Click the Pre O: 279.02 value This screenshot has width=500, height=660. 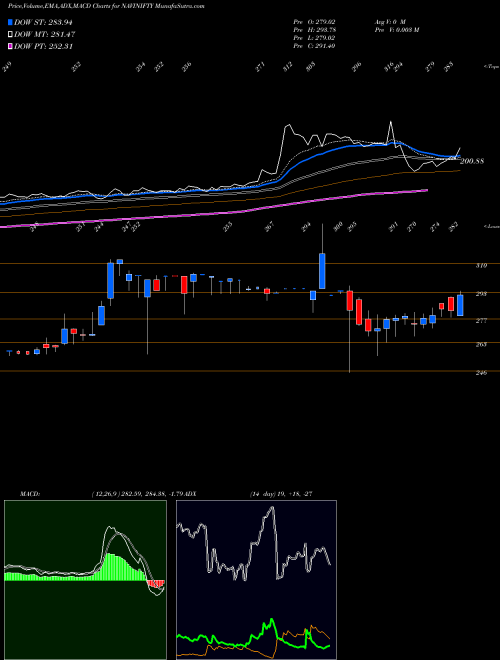(314, 21)
